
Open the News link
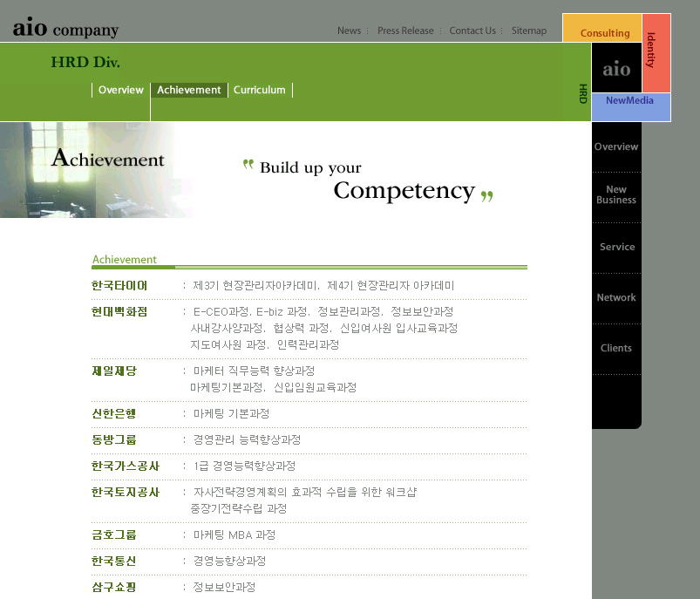coord(349,31)
